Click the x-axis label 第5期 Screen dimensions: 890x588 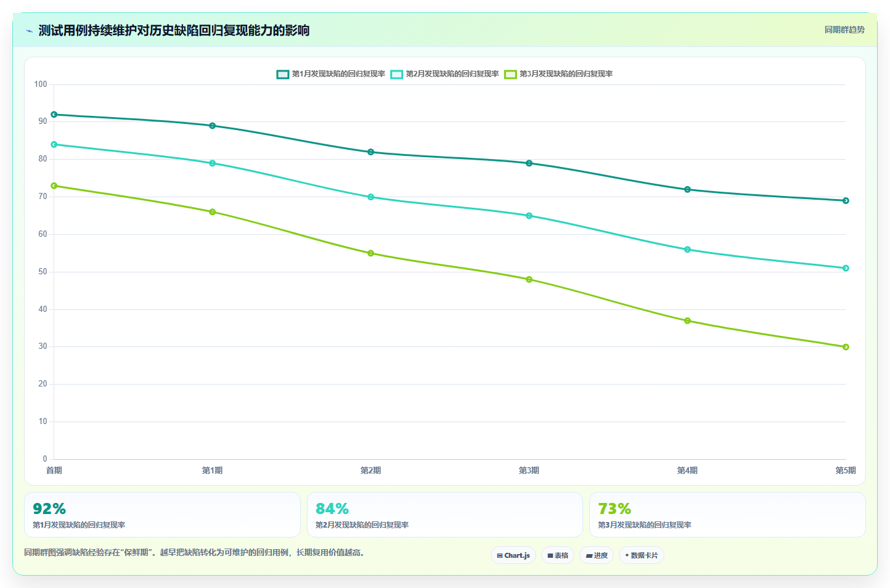tap(846, 470)
